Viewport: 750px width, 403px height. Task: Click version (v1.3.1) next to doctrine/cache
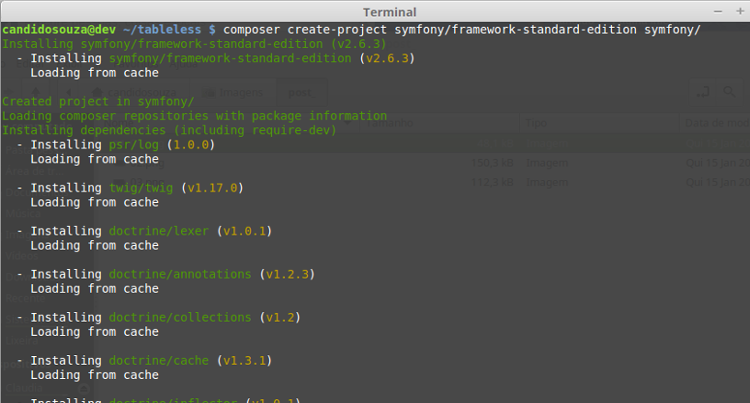coord(244,360)
